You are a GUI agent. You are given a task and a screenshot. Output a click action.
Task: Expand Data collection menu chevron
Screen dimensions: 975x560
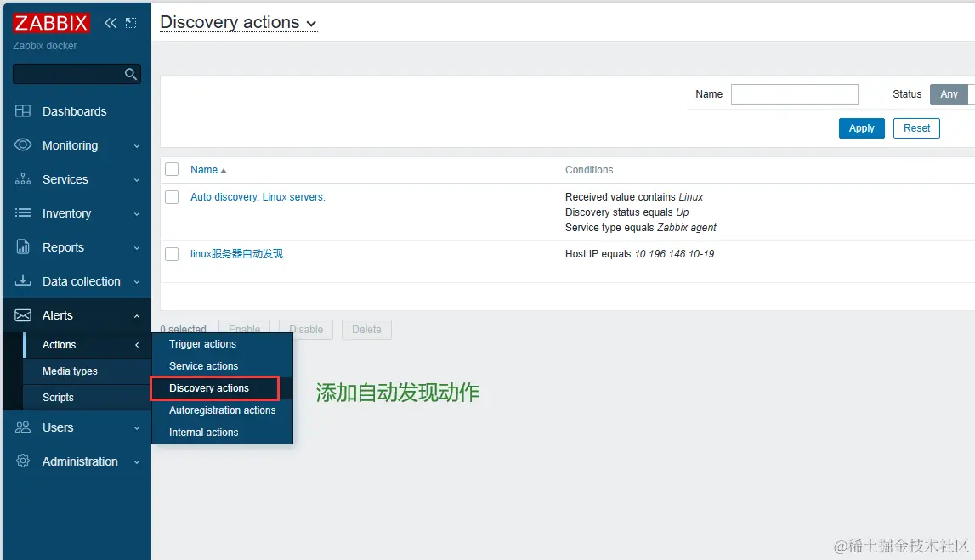[x=137, y=282]
